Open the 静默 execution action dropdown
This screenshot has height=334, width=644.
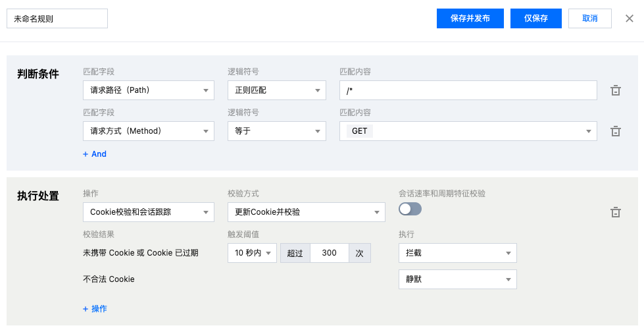coord(457,279)
